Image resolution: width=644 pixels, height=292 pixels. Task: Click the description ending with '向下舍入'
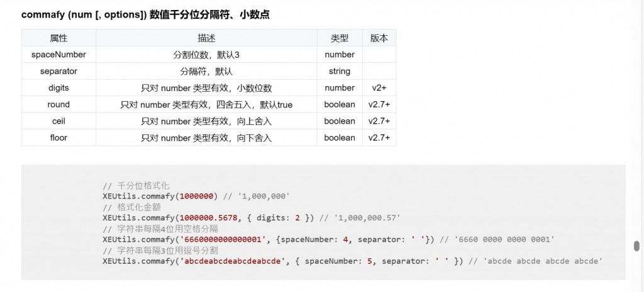coord(206,138)
